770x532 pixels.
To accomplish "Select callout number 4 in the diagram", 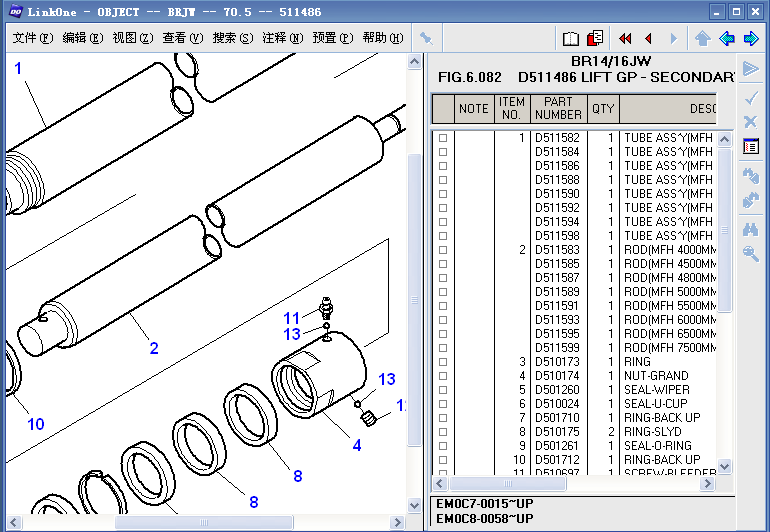I will (x=357, y=446).
